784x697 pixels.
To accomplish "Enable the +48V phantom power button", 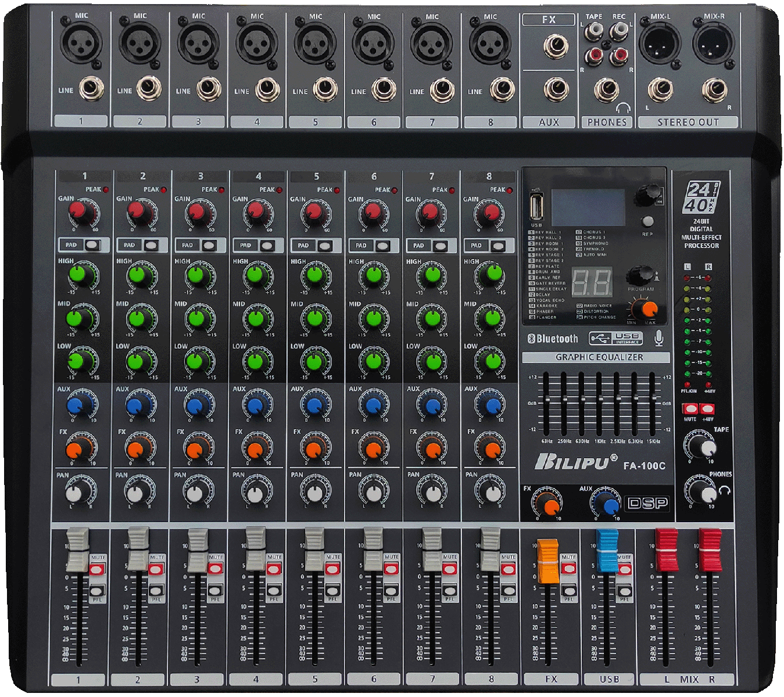I will coord(707,409).
